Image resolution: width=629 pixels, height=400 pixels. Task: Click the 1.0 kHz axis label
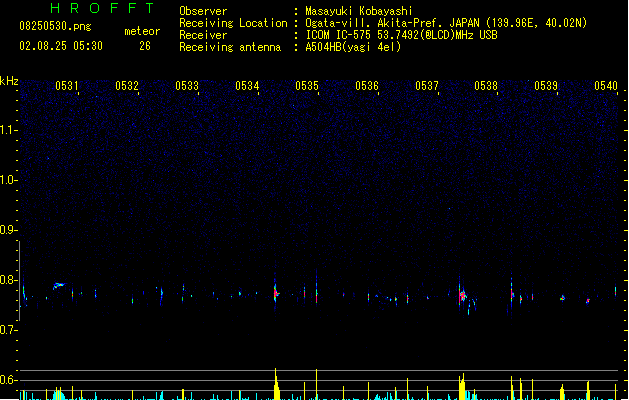point(8,180)
